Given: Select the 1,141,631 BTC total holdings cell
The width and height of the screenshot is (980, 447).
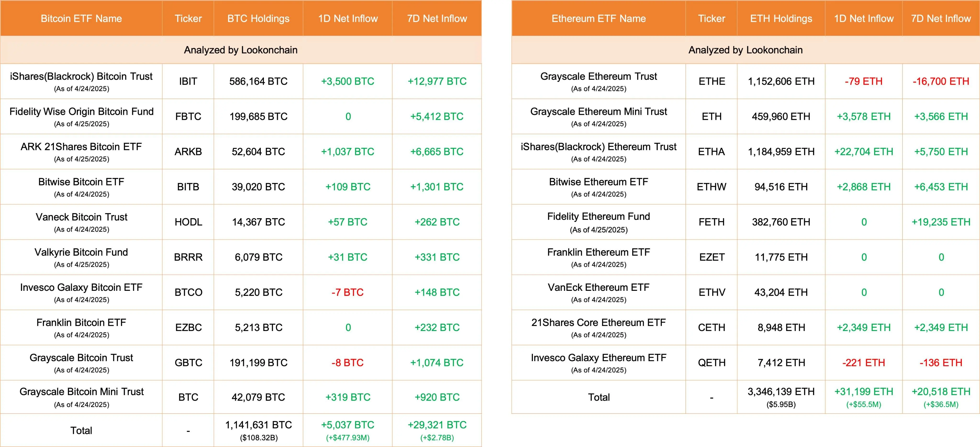Looking at the screenshot, I should 258,425.
